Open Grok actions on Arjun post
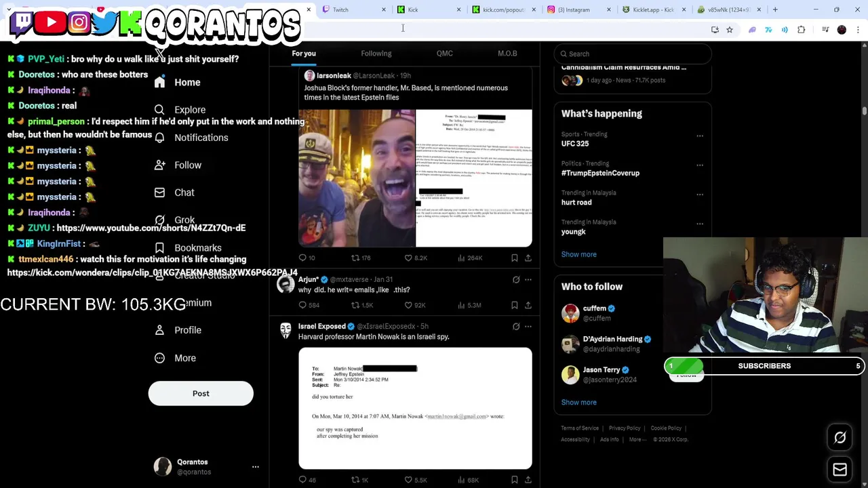The image size is (868, 488). tap(516, 279)
